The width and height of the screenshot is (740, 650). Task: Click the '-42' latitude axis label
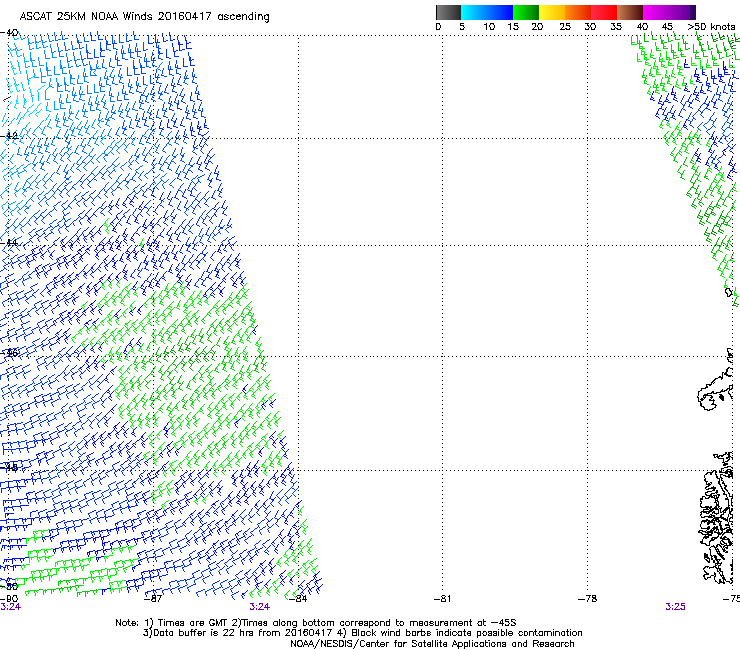pyautogui.click(x=9, y=136)
